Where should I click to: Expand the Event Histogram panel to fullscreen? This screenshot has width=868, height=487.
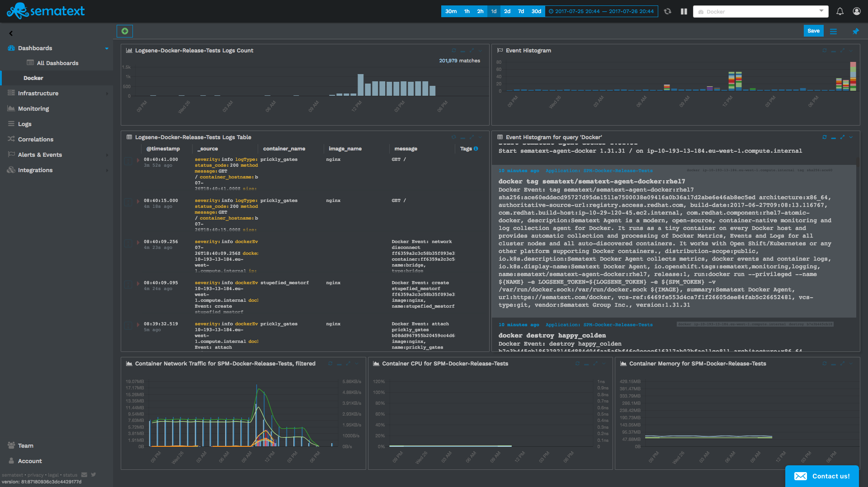point(842,50)
